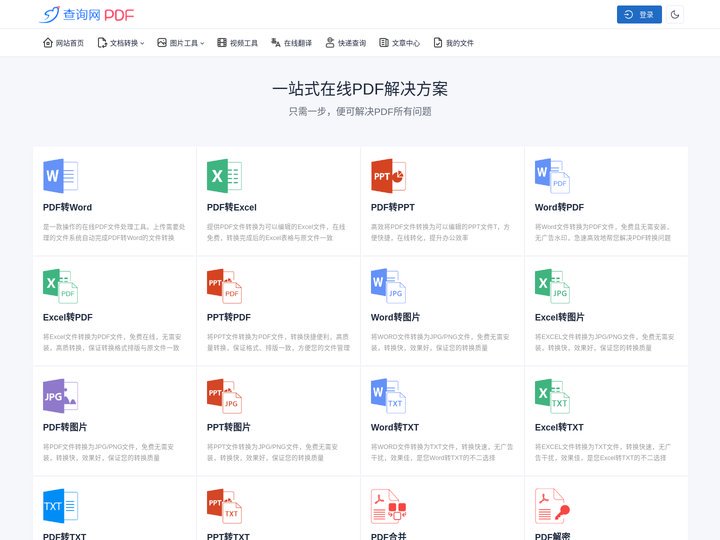
Task: Click the 一站式在线PDF解决方案 heading
Action: 360,89
